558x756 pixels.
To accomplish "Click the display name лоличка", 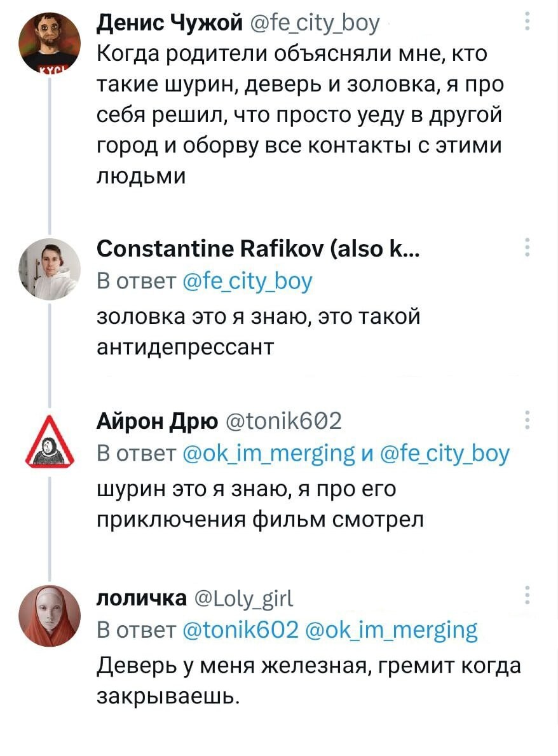I will pos(141,597).
